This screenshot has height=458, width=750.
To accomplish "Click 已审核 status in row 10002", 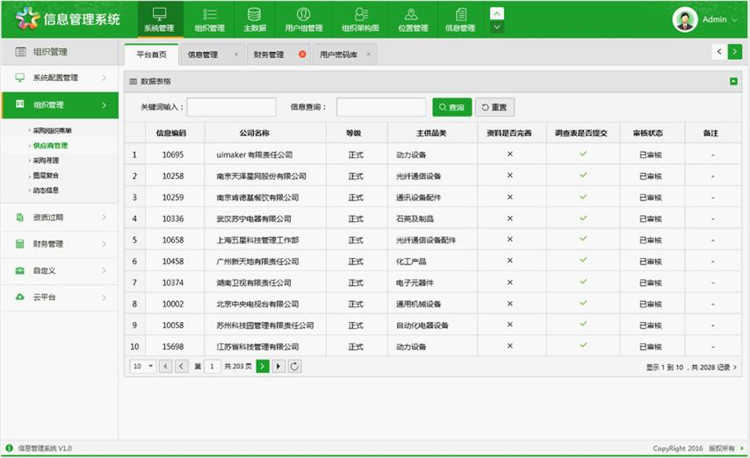I will pyautogui.click(x=651, y=304).
